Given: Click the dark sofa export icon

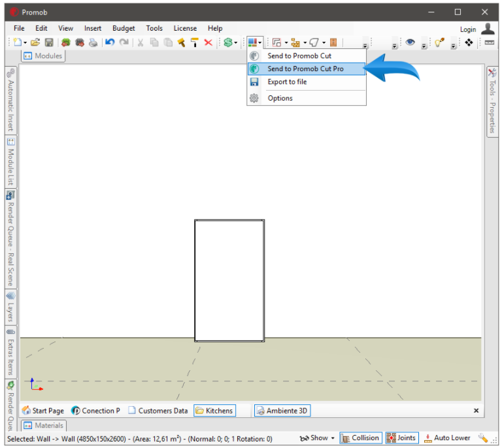Looking at the screenshot, I should [80, 42].
